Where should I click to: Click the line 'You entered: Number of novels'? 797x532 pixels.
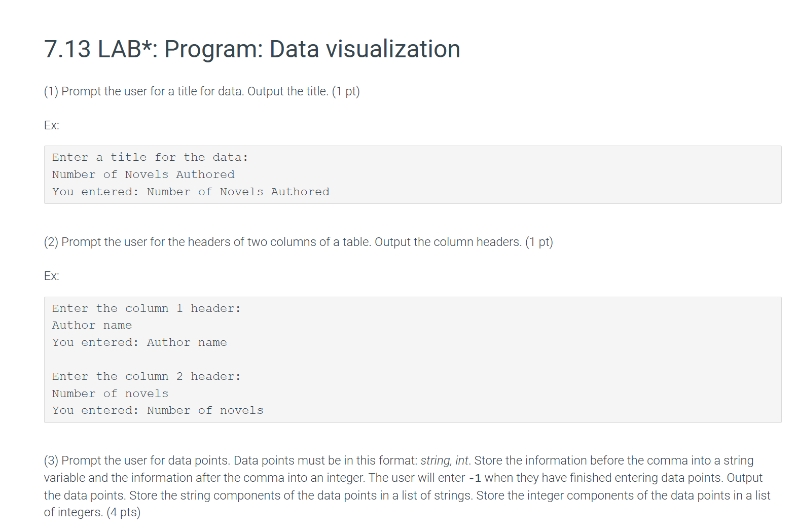tap(158, 410)
